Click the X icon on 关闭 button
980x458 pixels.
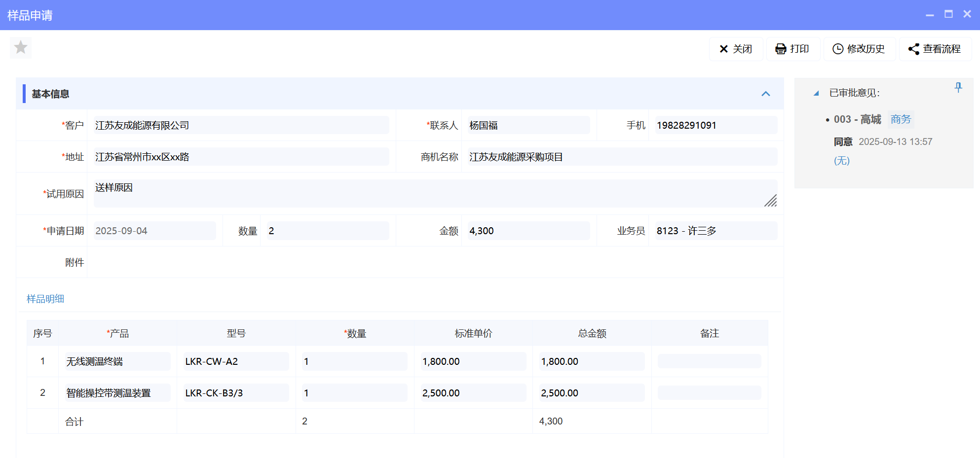click(723, 48)
